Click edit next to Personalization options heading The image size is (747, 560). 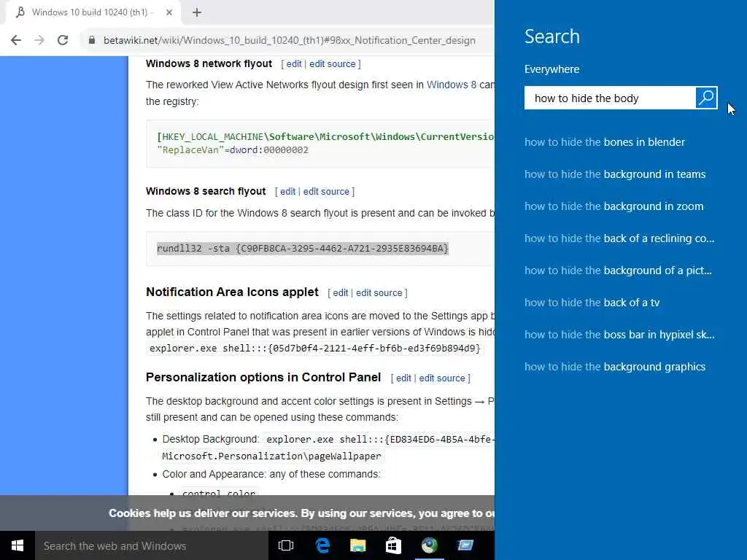point(403,378)
